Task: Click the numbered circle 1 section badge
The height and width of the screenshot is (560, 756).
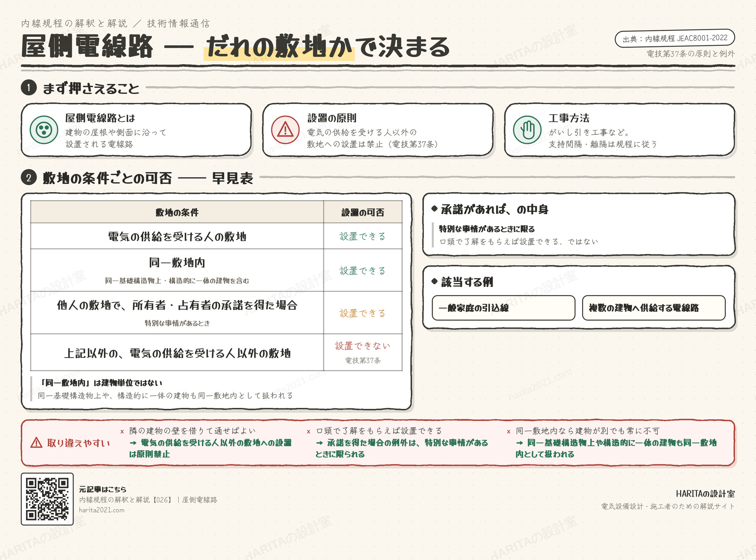Action: tap(29, 88)
